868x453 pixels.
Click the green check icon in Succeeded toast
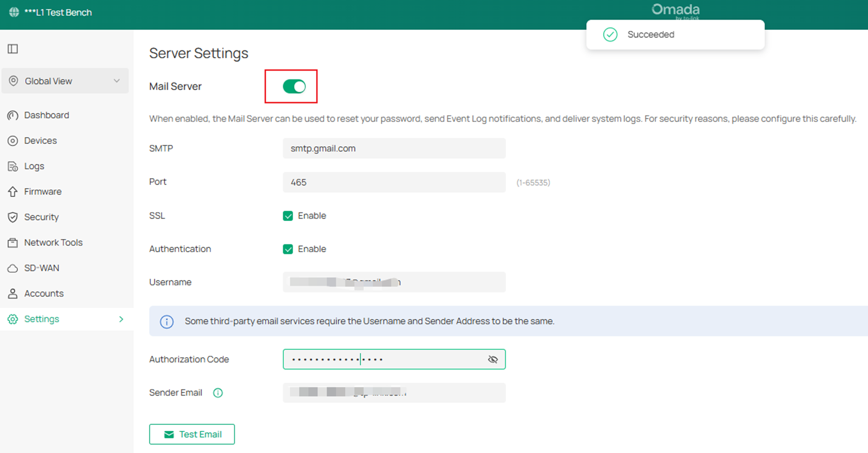pyautogui.click(x=610, y=34)
